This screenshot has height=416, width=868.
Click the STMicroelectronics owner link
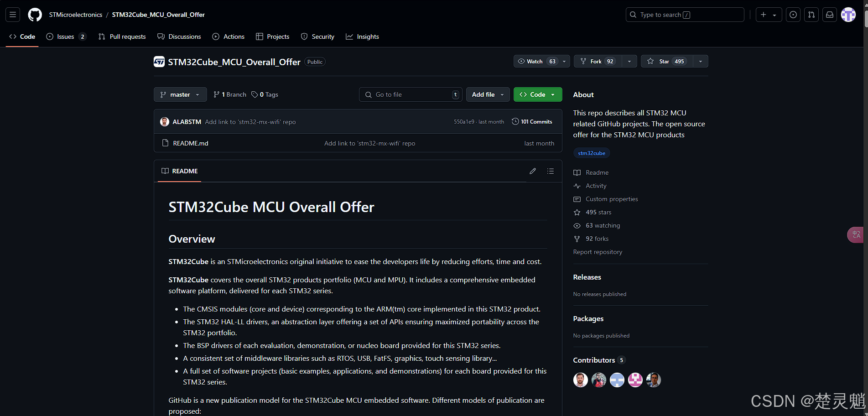(x=76, y=15)
